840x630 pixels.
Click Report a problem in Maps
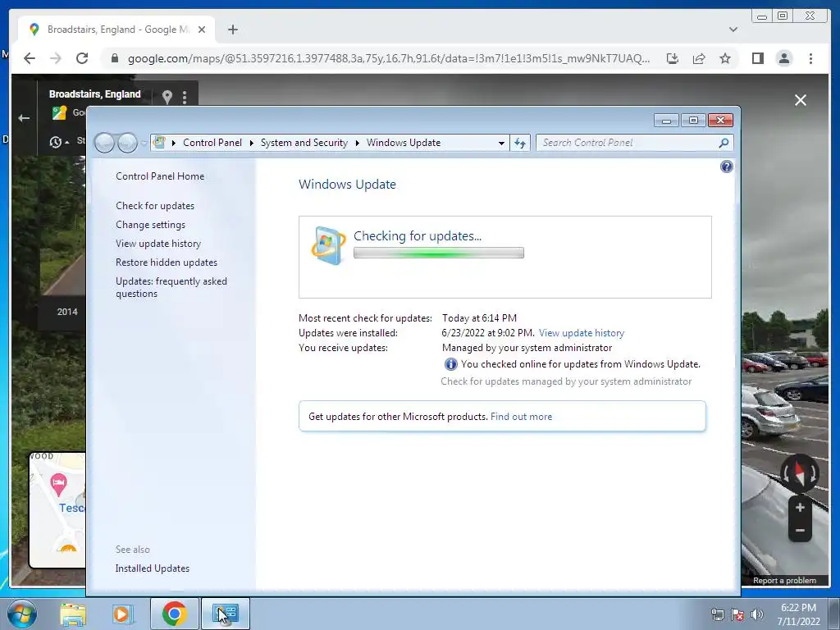(x=784, y=581)
